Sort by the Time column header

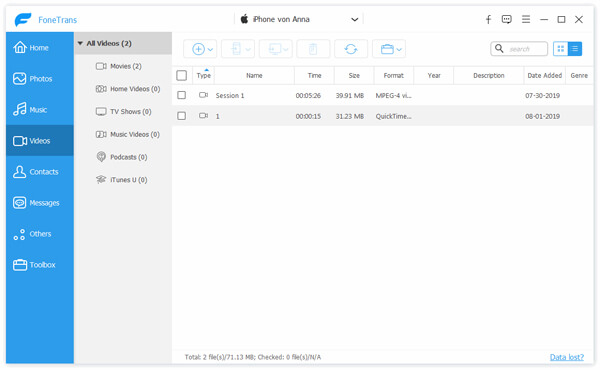(x=315, y=75)
